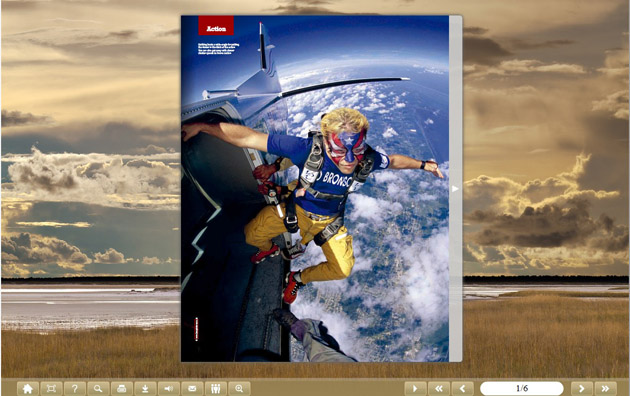Open the search magnifier tool
The image size is (630, 396).
click(98, 388)
